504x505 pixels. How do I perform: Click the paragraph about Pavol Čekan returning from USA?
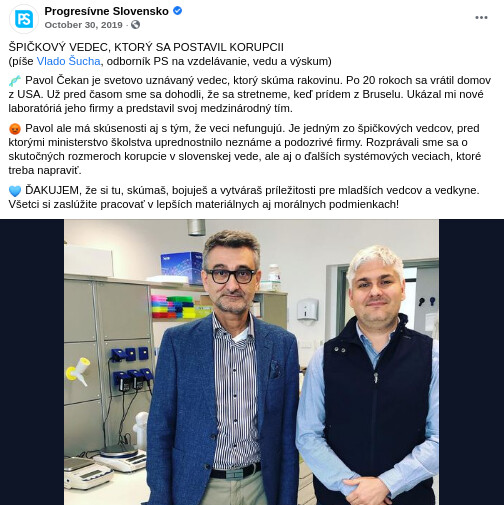250,94
